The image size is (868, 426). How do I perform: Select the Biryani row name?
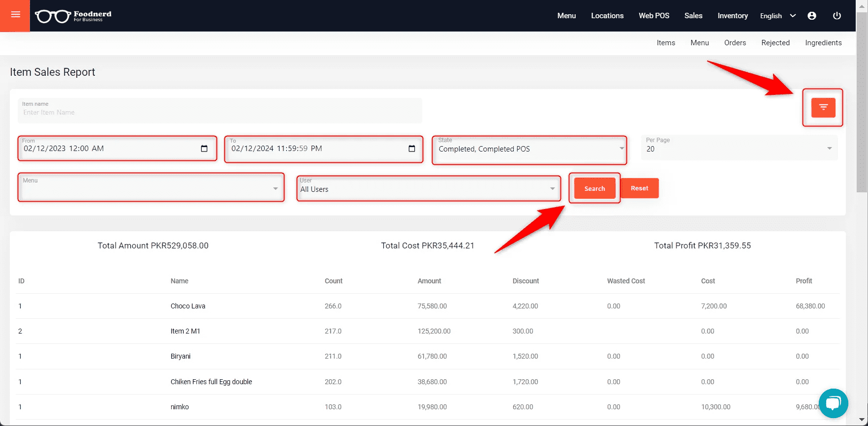181,356
